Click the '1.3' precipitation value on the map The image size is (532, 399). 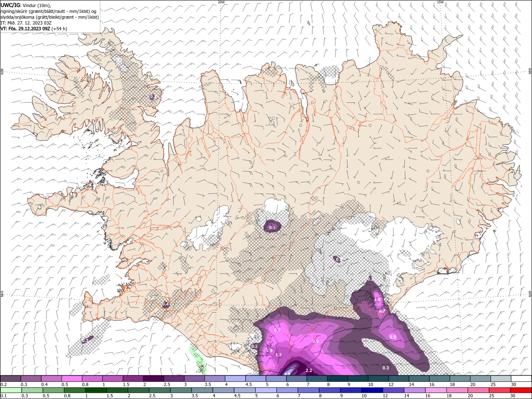(278, 355)
